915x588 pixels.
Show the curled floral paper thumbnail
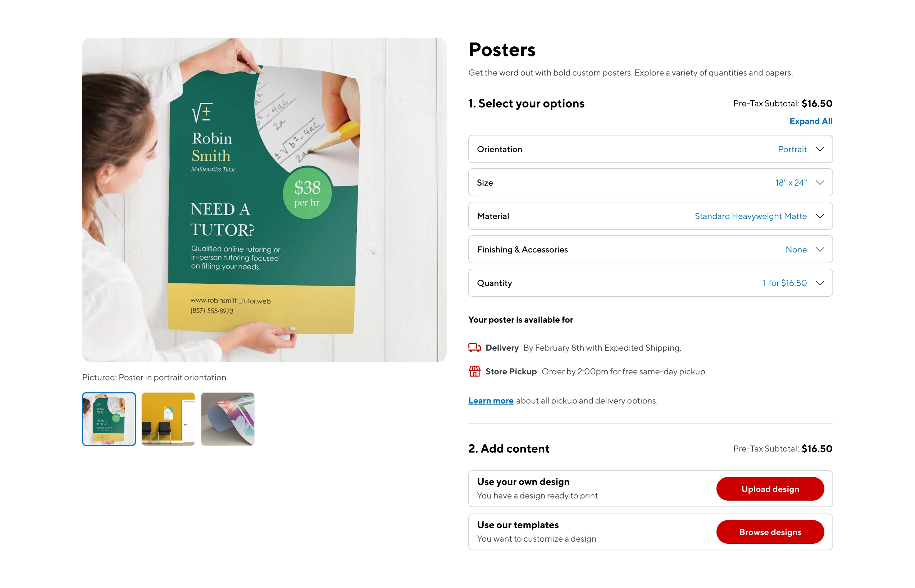[228, 419]
